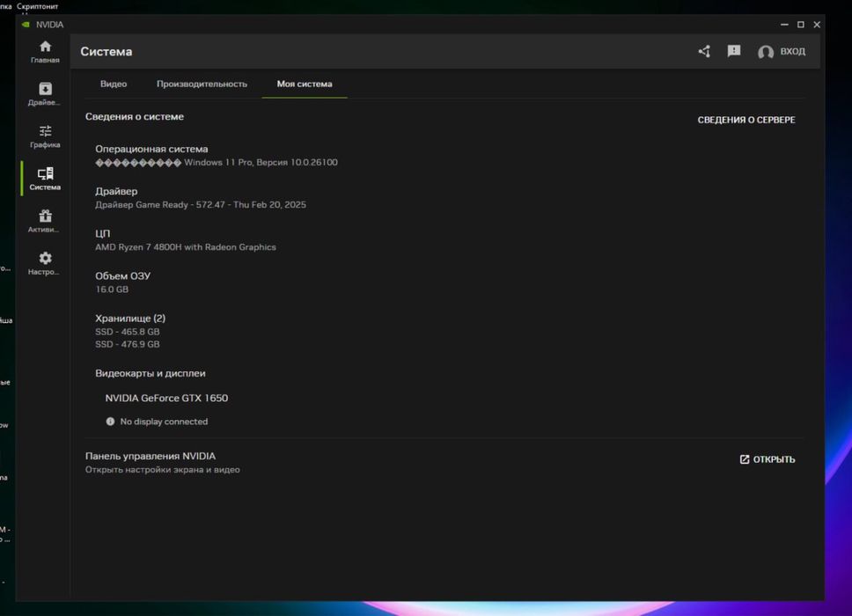
Task: Open the Графика graphics section
Action: coord(45,136)
